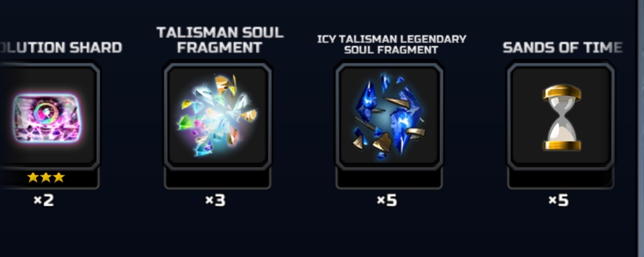Click the blue ice crystal shard cluster
644x257 pixels.
389,116
